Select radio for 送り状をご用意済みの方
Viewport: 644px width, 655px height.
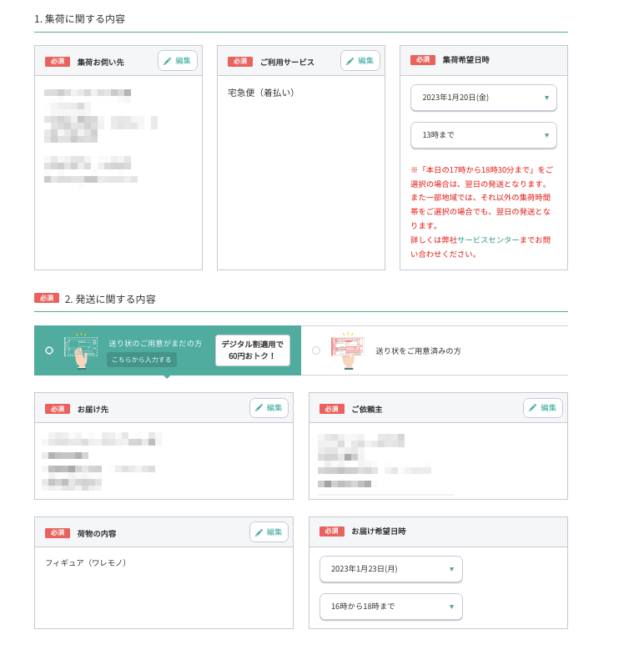[x=316, y=350]
